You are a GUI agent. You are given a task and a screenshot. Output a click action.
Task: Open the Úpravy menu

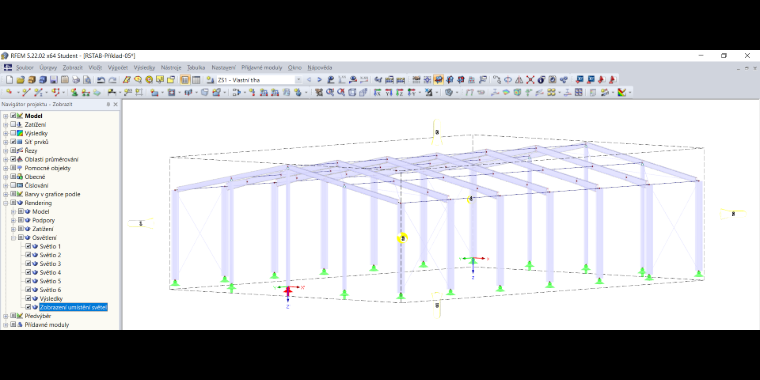tap(48, 68)
